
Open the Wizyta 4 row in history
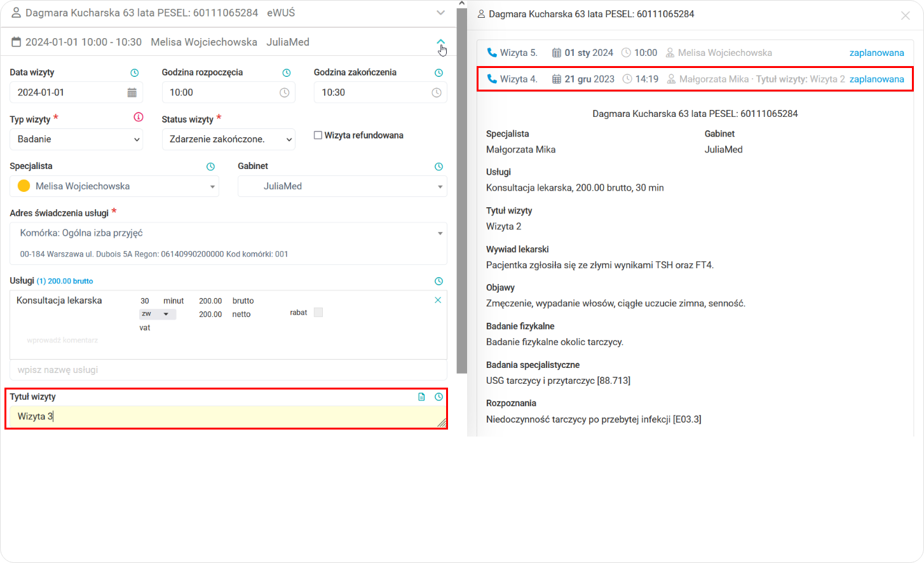pos(695,79)
